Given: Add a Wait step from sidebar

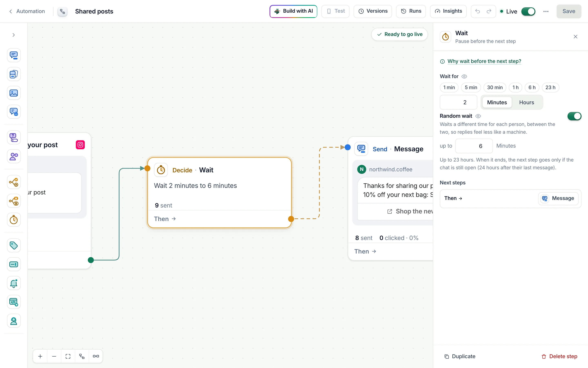Looking at the screenshot, I should [14, 220].
